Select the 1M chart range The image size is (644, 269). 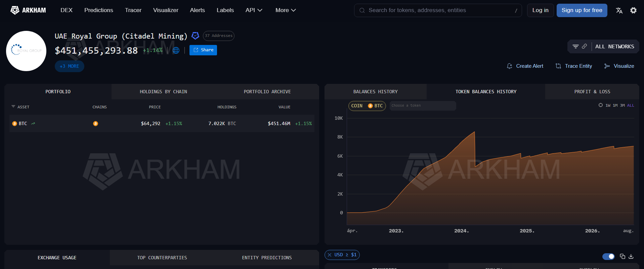(615, 105)
